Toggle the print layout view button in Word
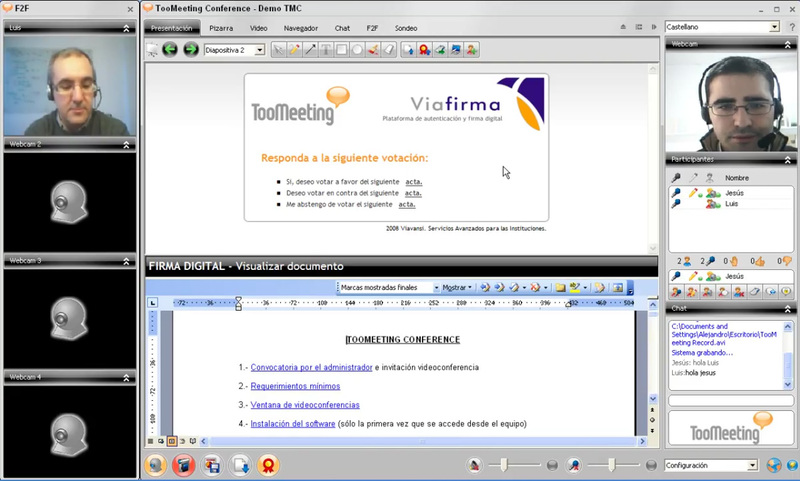The height and width of the screenshot is (481, 800). click(172, 441)
